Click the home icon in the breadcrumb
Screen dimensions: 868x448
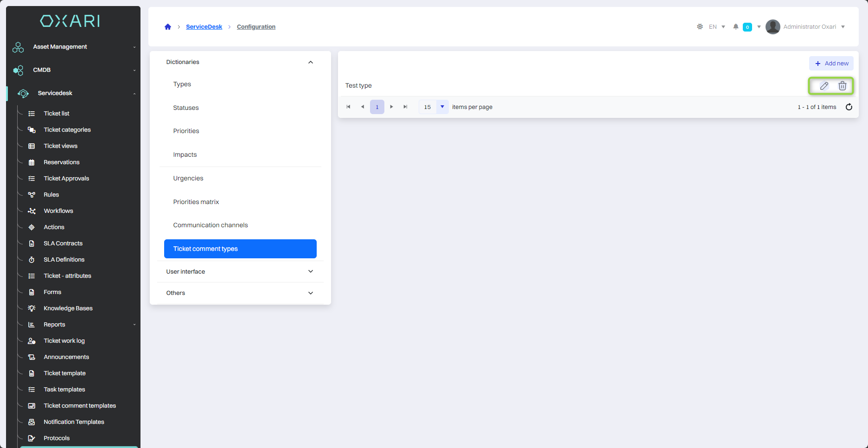coord(168,27)
